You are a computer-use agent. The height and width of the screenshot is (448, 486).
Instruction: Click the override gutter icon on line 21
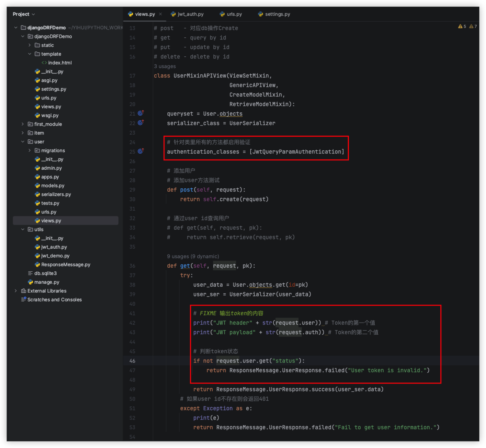tap(141, 113)
